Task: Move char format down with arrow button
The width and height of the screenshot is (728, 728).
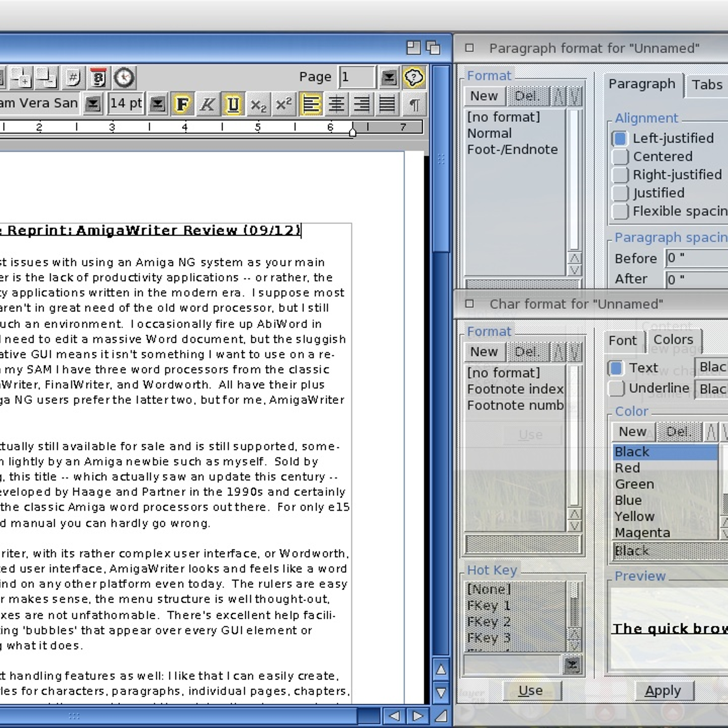Action: point(575,352)
